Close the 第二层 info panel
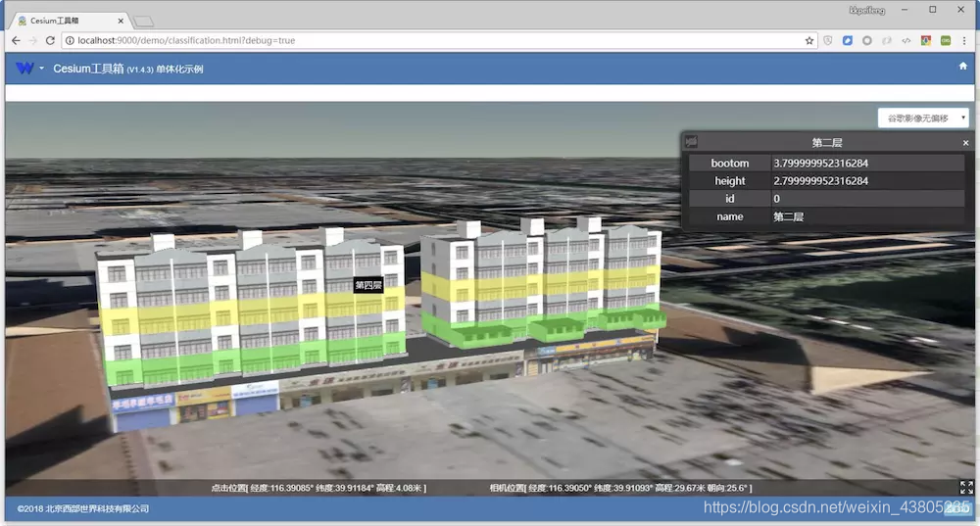Image resolution: width=980 pixels, height=526 pixels. [x=965, y=143]
